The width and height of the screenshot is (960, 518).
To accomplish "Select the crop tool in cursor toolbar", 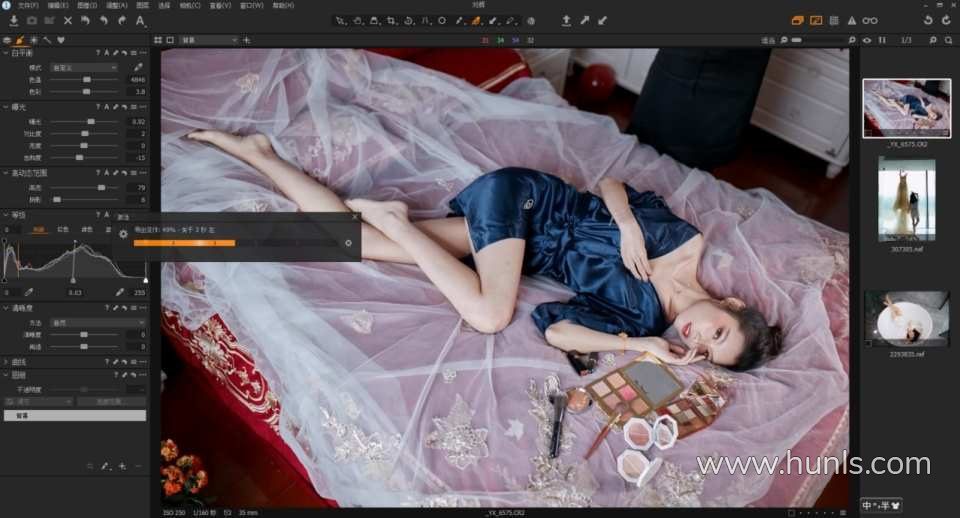I will [391, 20].
